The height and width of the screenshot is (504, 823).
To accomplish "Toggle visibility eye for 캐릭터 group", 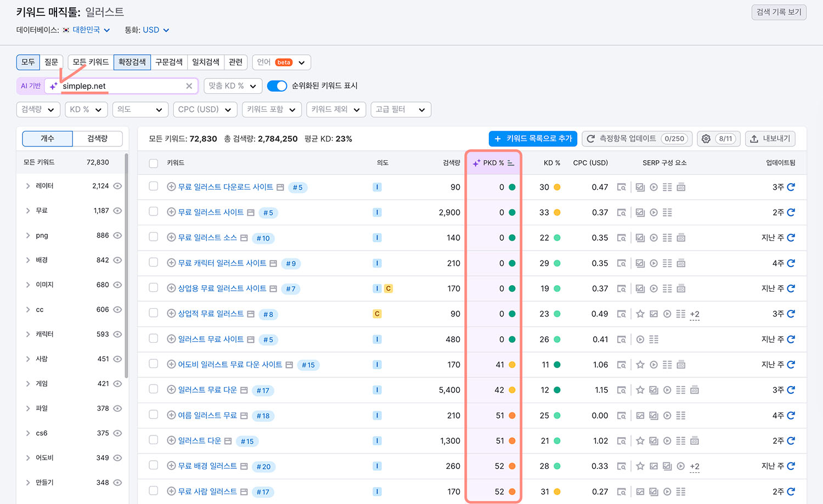I will coord(117,334).
